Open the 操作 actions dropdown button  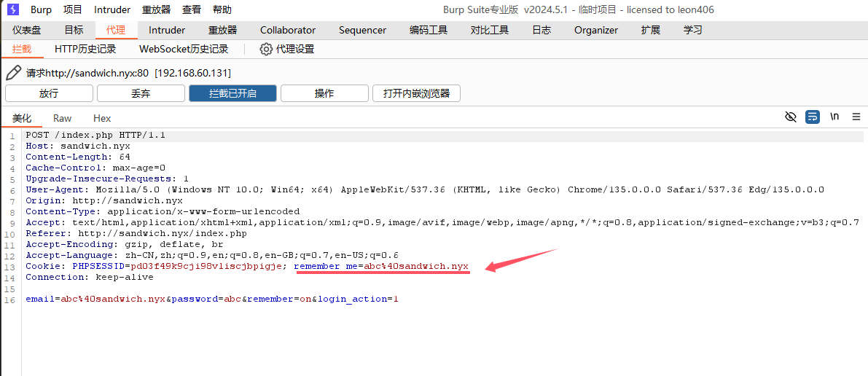[x=324, y=93]
